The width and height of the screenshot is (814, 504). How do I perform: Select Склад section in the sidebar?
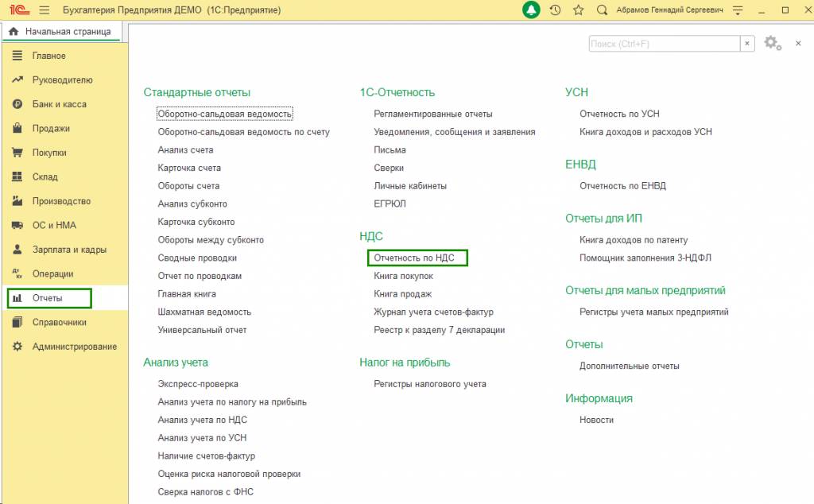45,176
